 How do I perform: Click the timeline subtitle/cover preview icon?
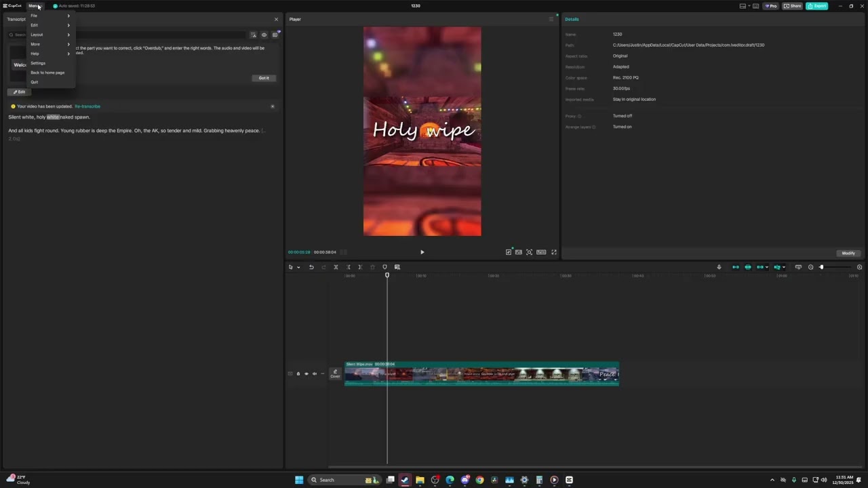coord(798,267)
